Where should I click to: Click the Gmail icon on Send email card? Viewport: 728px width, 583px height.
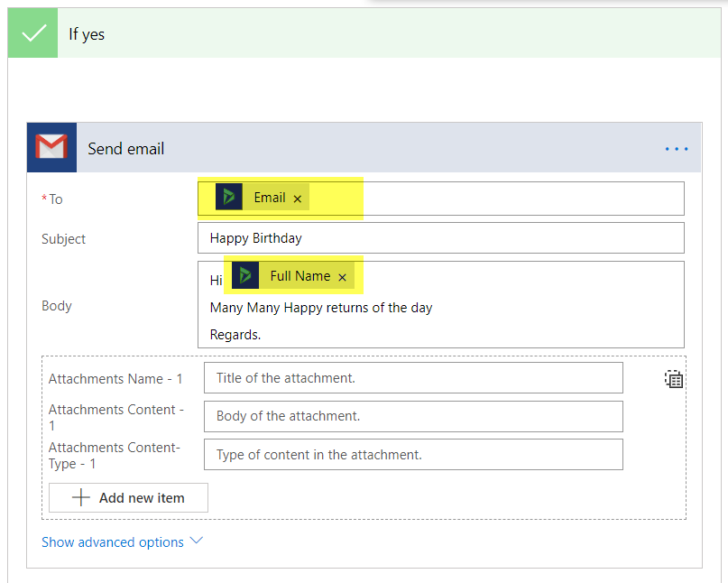click(51, 148)
